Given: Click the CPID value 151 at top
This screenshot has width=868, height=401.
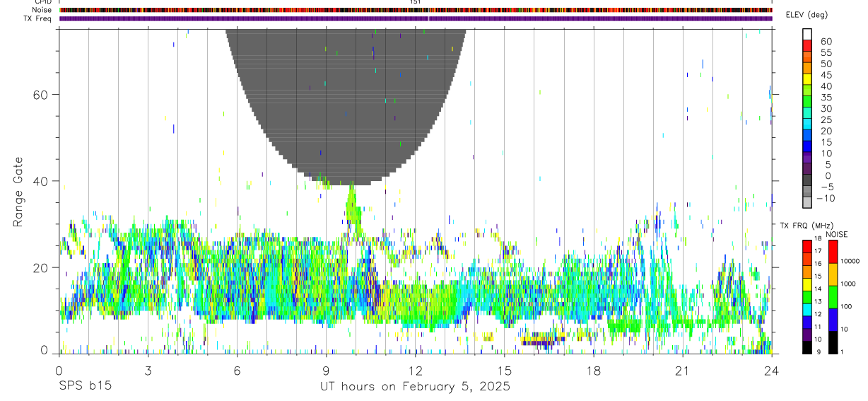Looking at the screenshot, I should click(415, 2).
